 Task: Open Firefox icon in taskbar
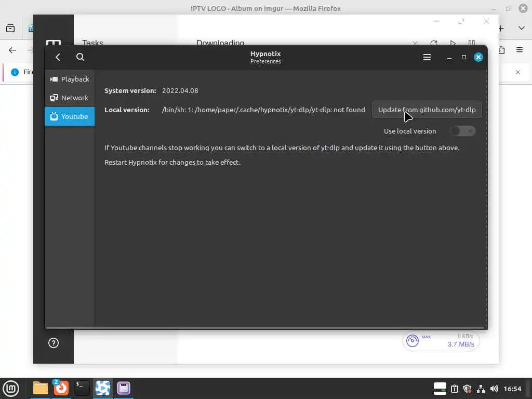coord(61,388)
